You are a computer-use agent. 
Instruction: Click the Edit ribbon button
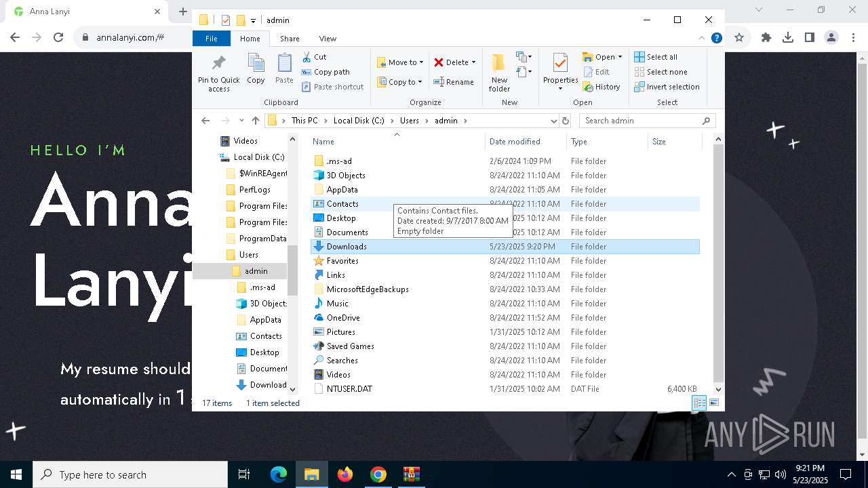596,72
